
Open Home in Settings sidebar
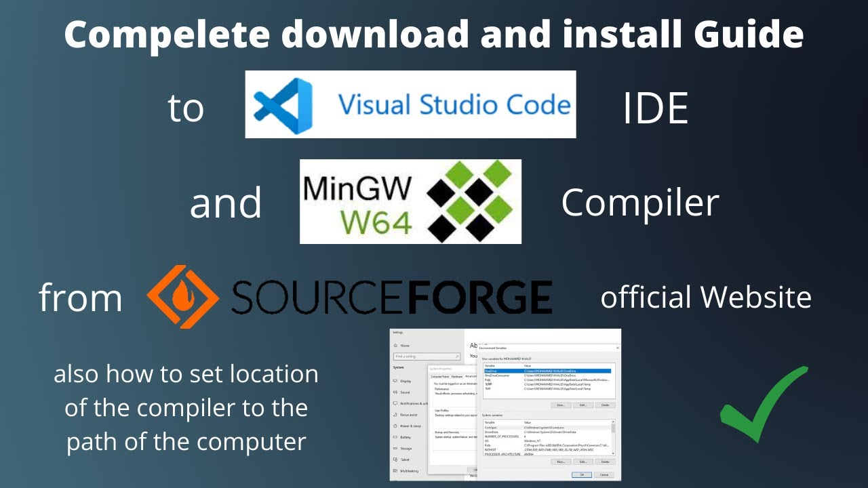403,346
